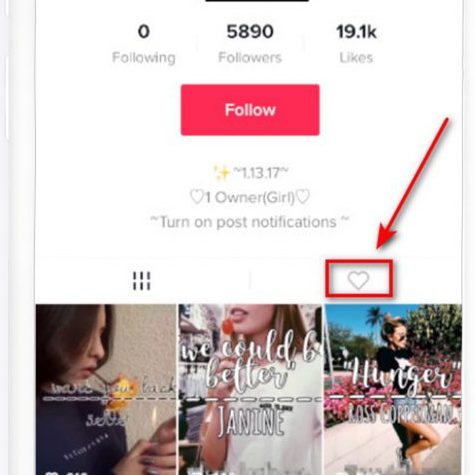
Task: Click the Following label
Action: tap(144, 58)
